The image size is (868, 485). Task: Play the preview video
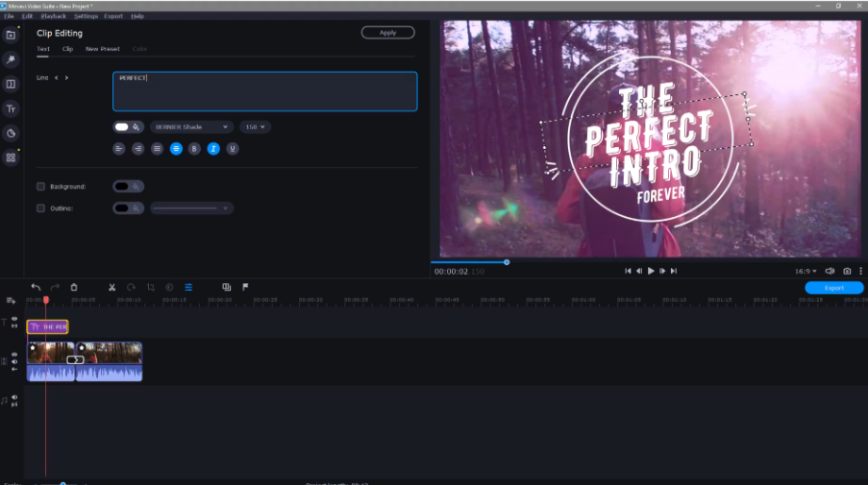pos(651,271)
